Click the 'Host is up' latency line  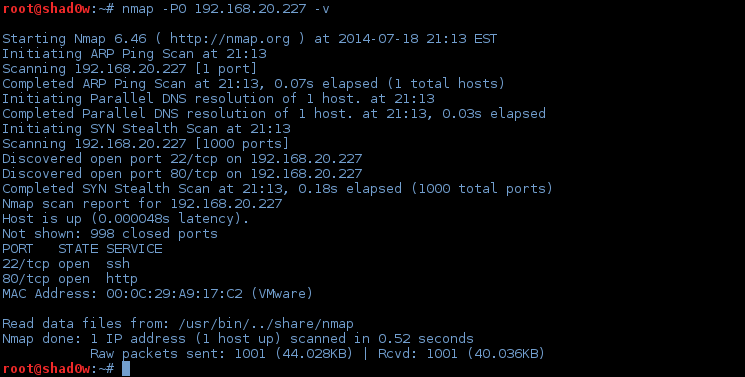point(126,219)
